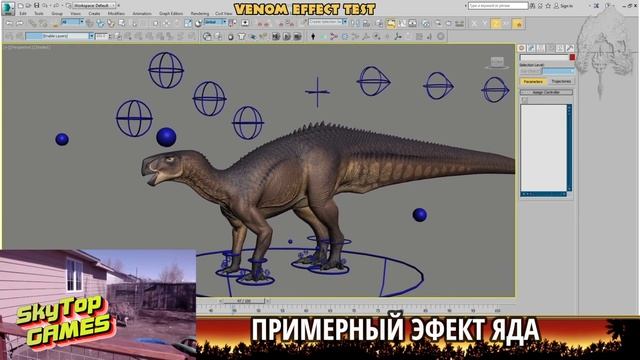Click the Render Production teapot icon
The height and width of the screenshot is (360, 640).
460,23
